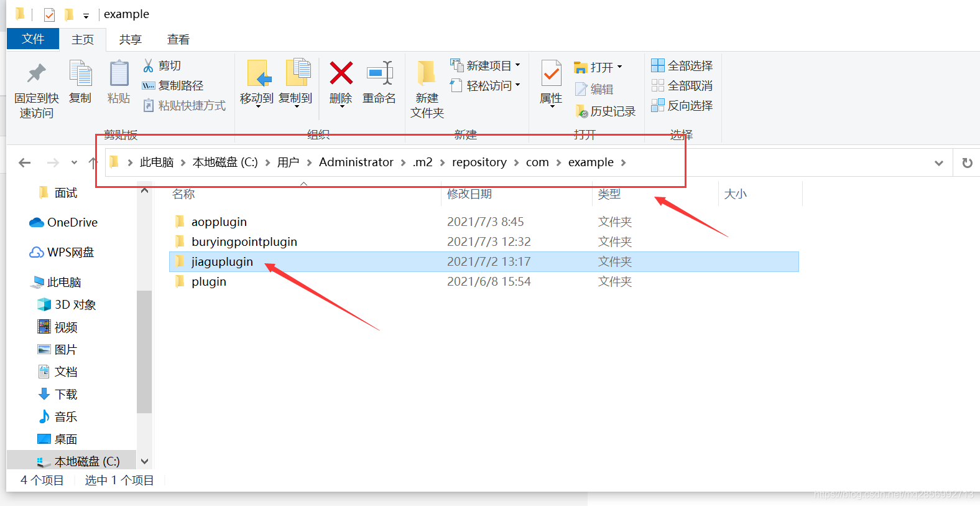980x506 pixels.
Task: Open 此电脑 in navigation pane
Action: [x=56, y=282]
